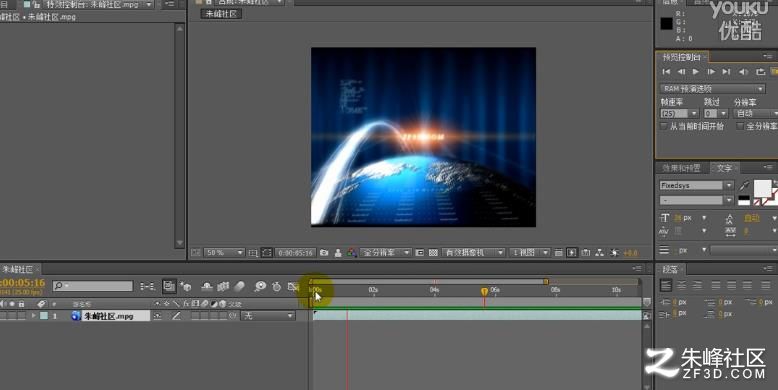Click the show channel RGB circles icon

(x=352, y=253)
